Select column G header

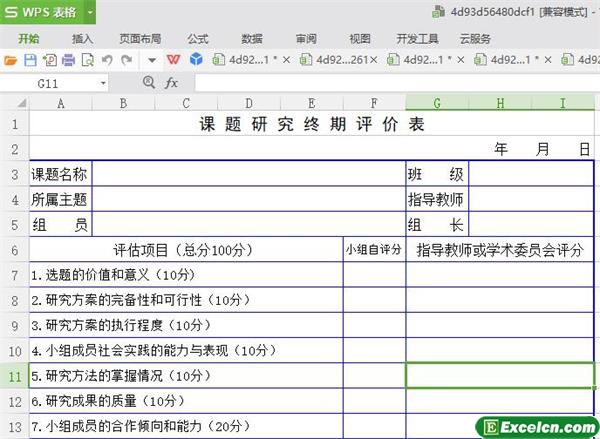coord(437,103)
